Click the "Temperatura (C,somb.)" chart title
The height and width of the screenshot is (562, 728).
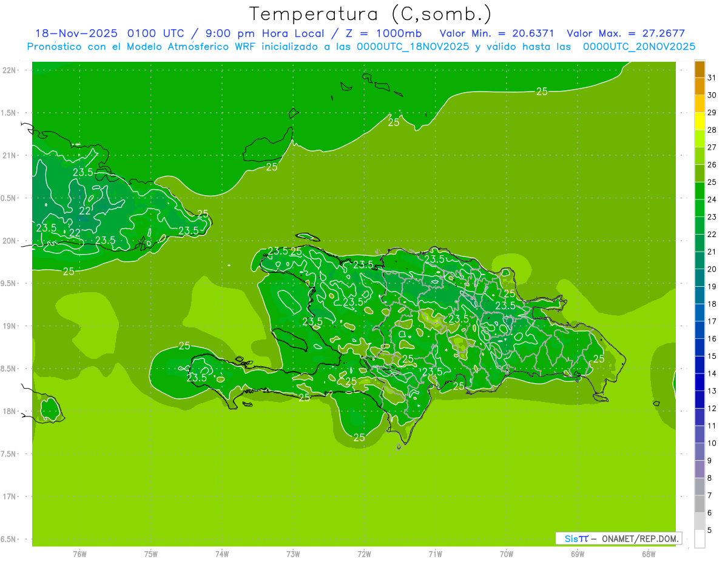coord(370,13)
